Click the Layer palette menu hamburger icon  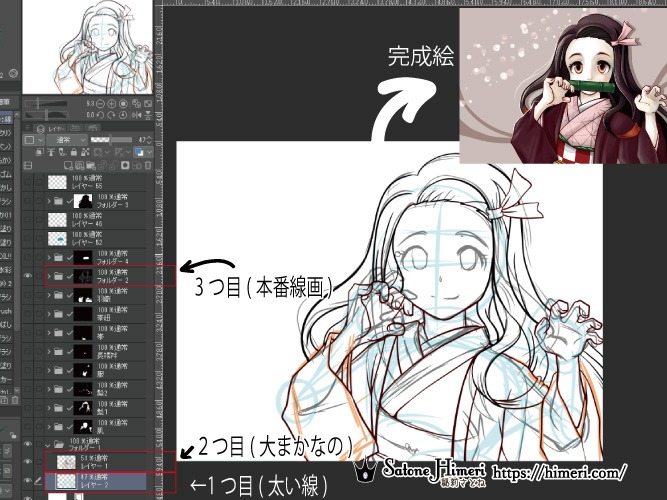coord(28,128)
